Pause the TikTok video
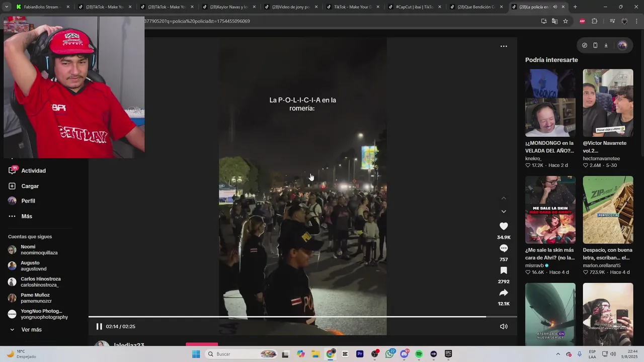 coord(99,326)
